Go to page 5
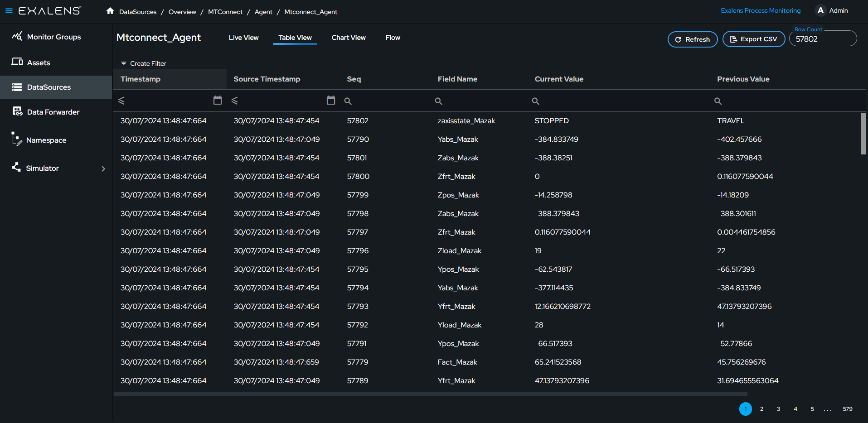868x423 pixels. point(812,409)
